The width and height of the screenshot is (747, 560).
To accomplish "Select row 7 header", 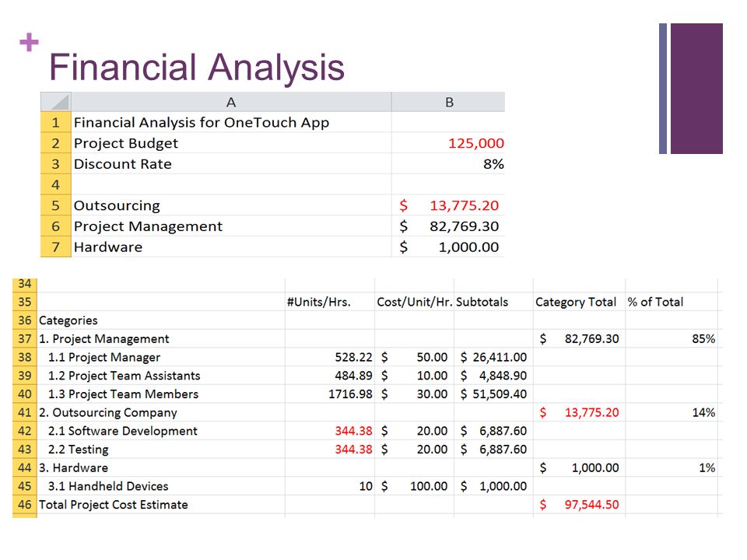I will point(56,247).
